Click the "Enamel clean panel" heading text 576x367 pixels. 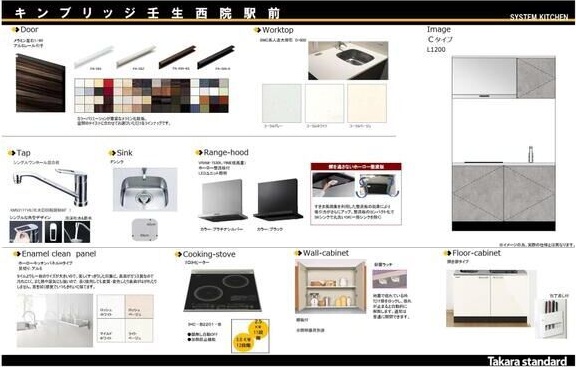pos(59,254)
